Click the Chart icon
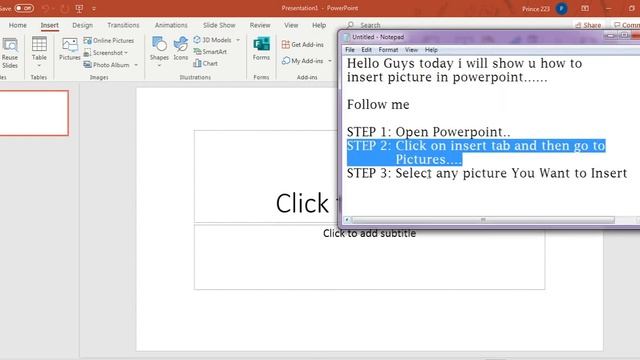The image size is (640, 360). click(x=198, y=63)
